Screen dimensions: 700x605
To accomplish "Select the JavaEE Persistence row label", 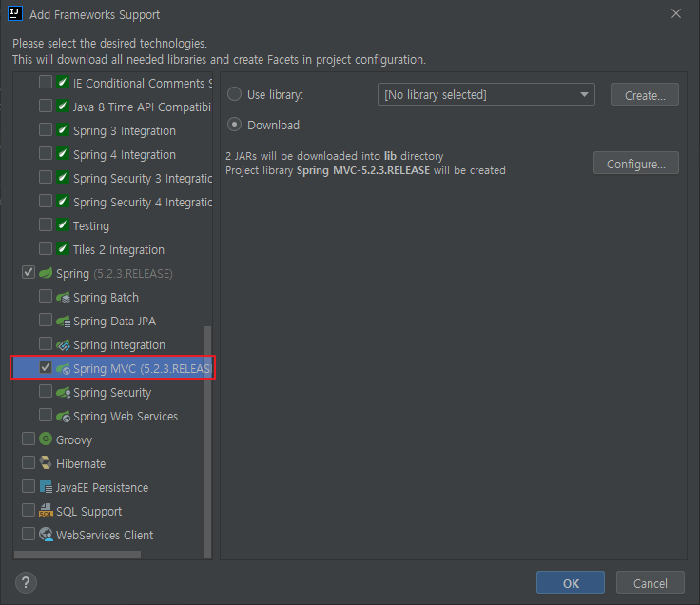I will click(x=102, y=488).
